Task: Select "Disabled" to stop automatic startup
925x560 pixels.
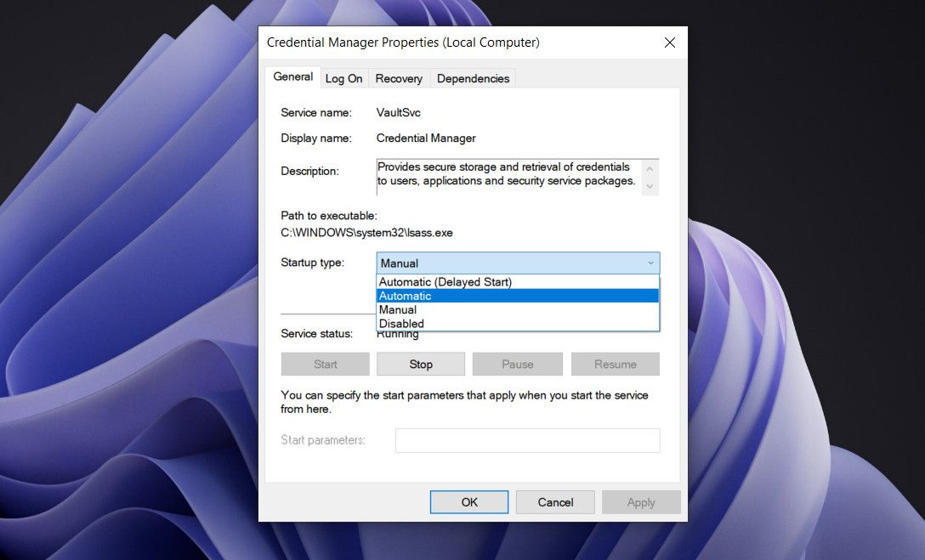Action: click(400, 323)
